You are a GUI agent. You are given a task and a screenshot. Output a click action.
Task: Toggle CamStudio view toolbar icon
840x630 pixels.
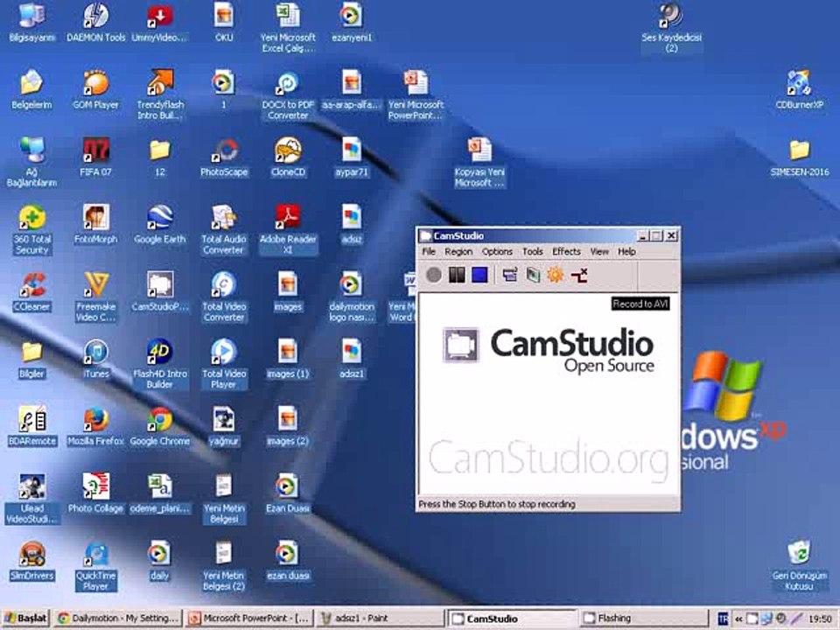pyautogui.click(x=509, y=275)
